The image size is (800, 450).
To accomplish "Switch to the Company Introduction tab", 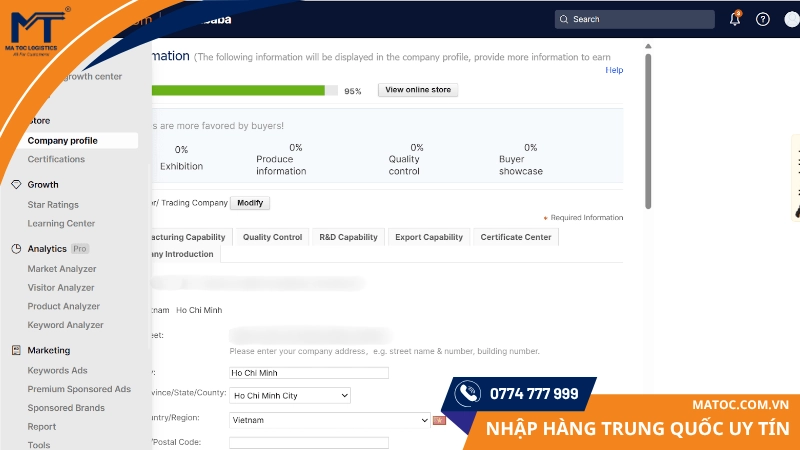I will pyautogui.click(x=185, y=254).
